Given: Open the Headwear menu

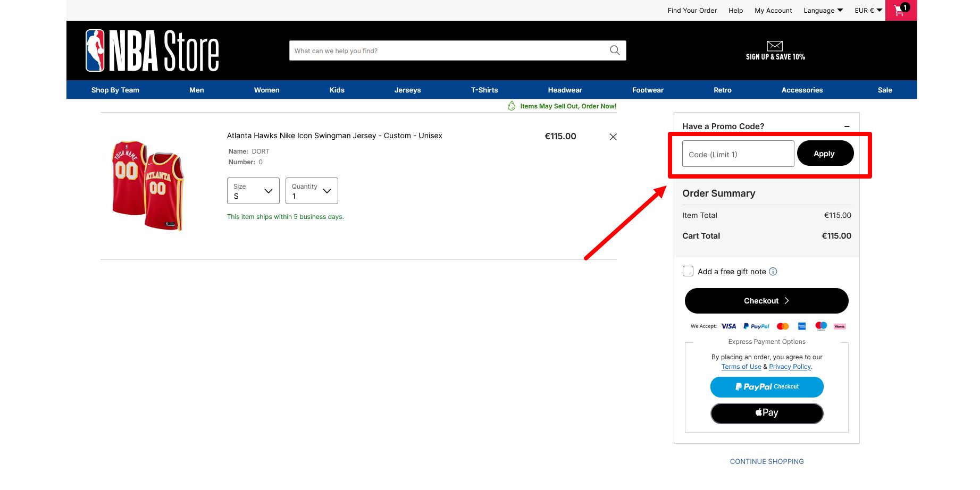Looking at the screenshot, I should [x=565, y=90].
